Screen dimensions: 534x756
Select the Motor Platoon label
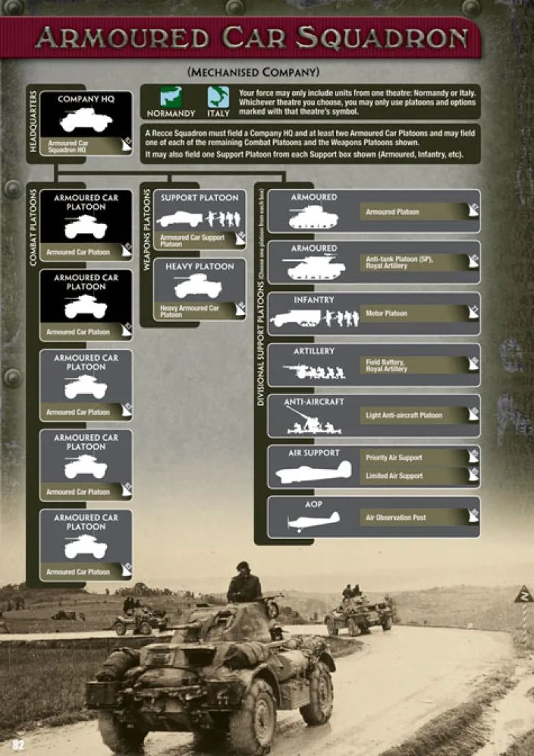click(386, 314)
